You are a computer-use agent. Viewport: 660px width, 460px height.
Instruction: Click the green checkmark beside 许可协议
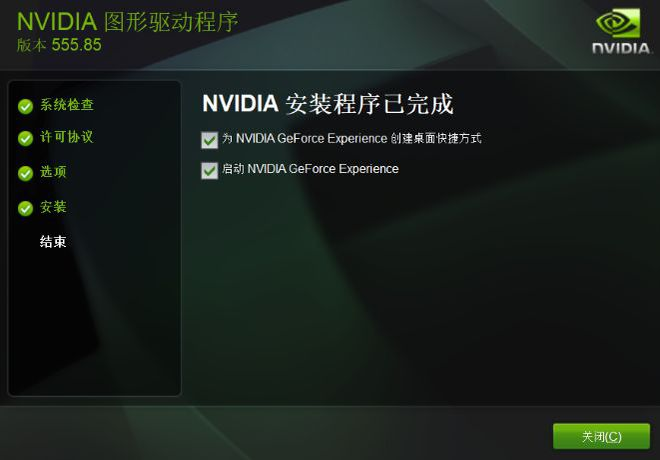click(x=25, y=138)
